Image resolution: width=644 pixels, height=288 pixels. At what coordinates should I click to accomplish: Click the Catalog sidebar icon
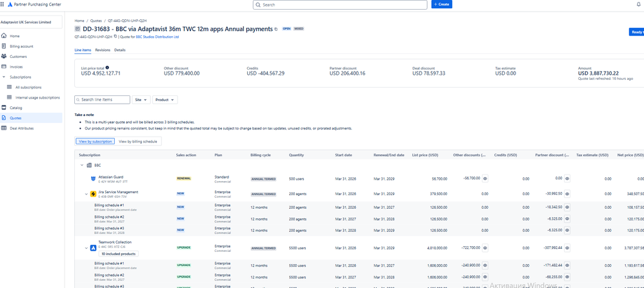(4, 108)
